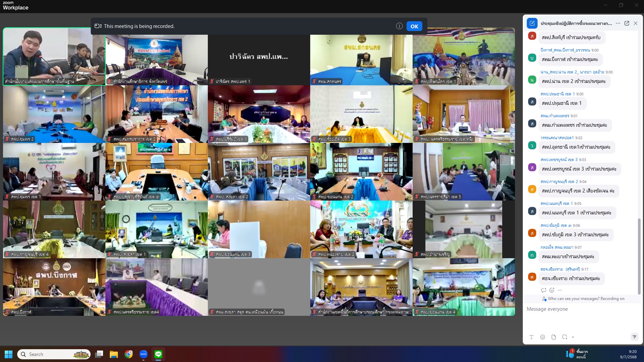This screenshot has height=362, width=644.
Task: Toggle text formatting in the chat box
Action: (x=531, y=337)
